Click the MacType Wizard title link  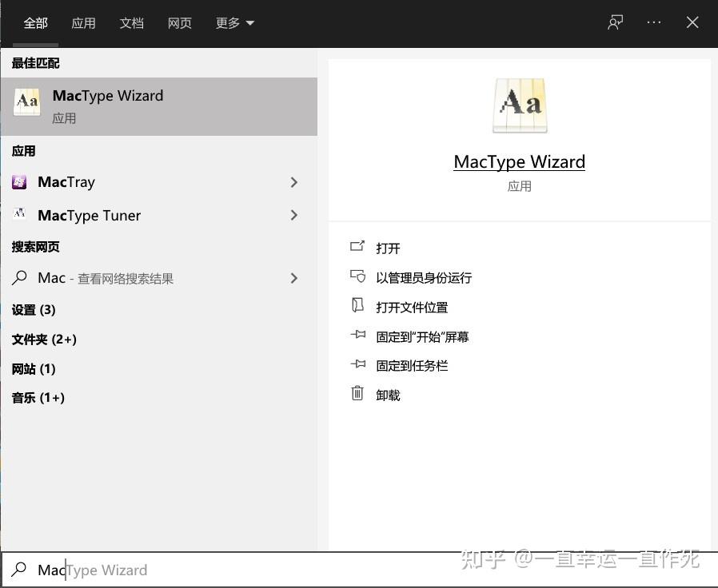coord(519,162)
